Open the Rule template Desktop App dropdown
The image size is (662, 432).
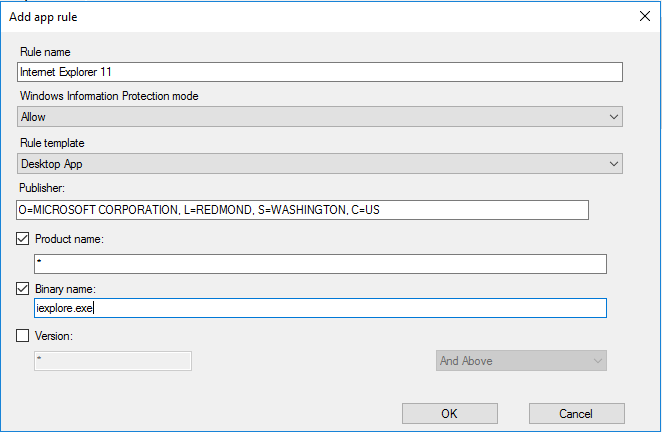[x=320, y=163]
